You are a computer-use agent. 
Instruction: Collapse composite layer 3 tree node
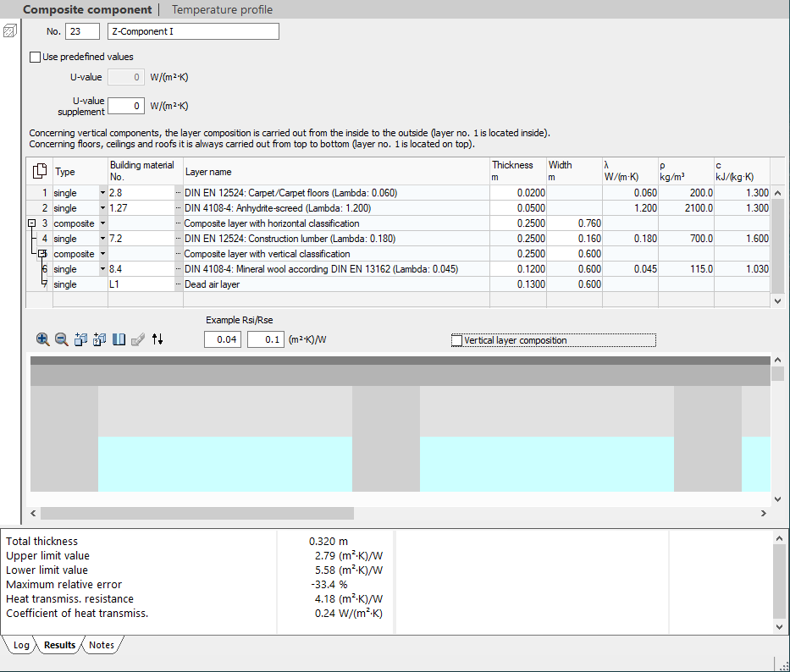coord(31,223)
